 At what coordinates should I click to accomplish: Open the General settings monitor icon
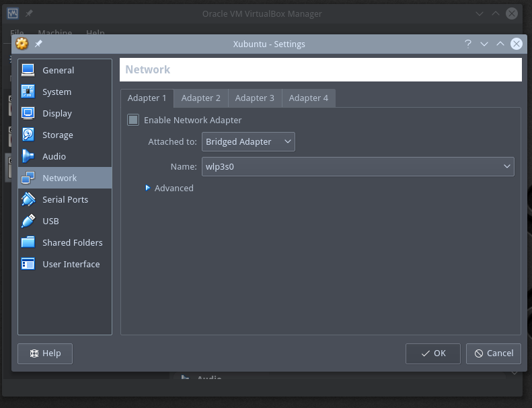click(28, 70)
